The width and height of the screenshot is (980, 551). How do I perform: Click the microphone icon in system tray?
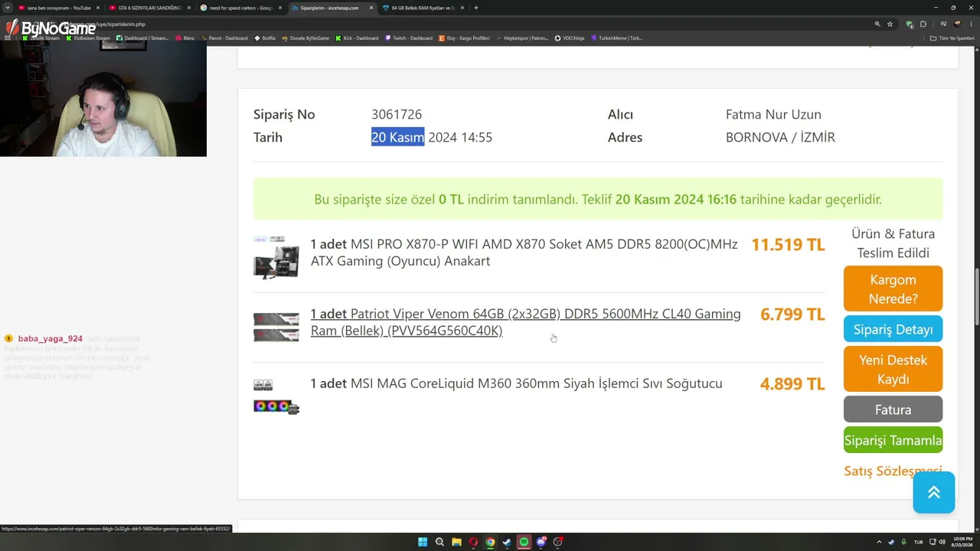903,542
